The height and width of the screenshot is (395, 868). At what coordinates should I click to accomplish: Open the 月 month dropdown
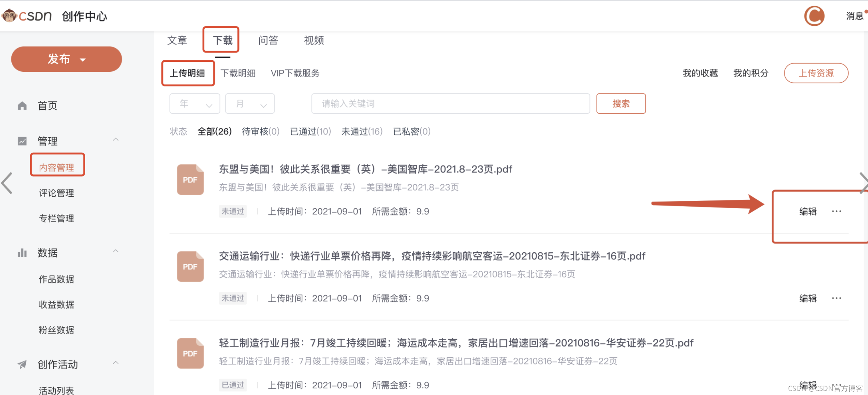point(250,104)
